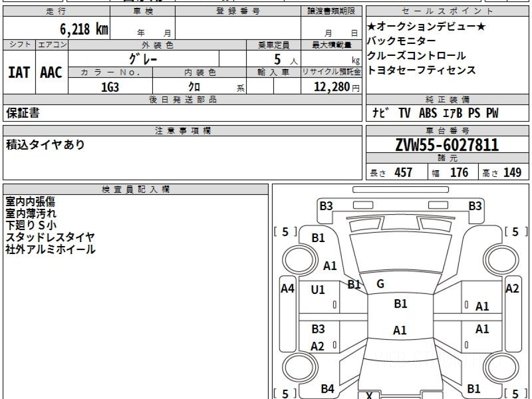Select the X mark at diagram bottom
Viewport: 532px width, 399px height.
(369, 395)
